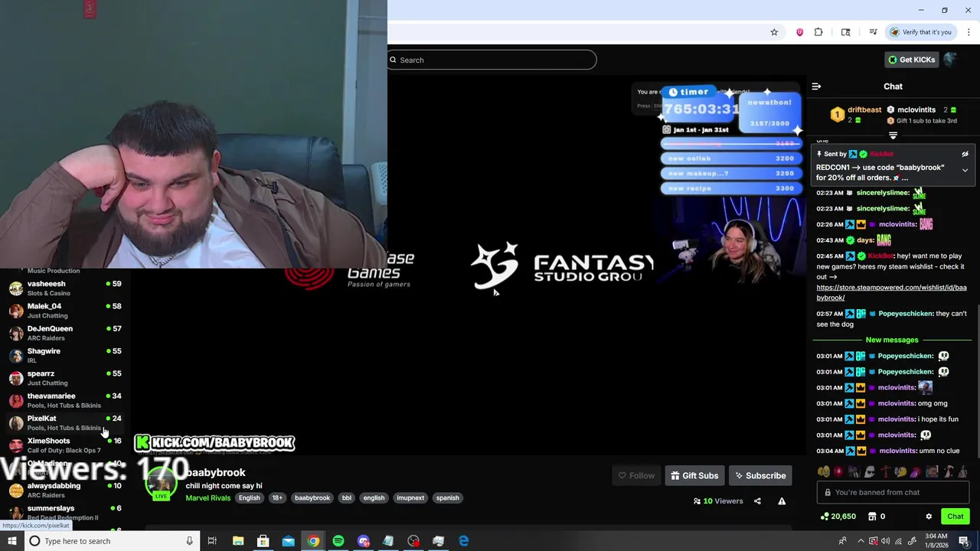Open Microsoft Store from taskbar
Screen dimensions: 980x551
(x=263, y=541)
